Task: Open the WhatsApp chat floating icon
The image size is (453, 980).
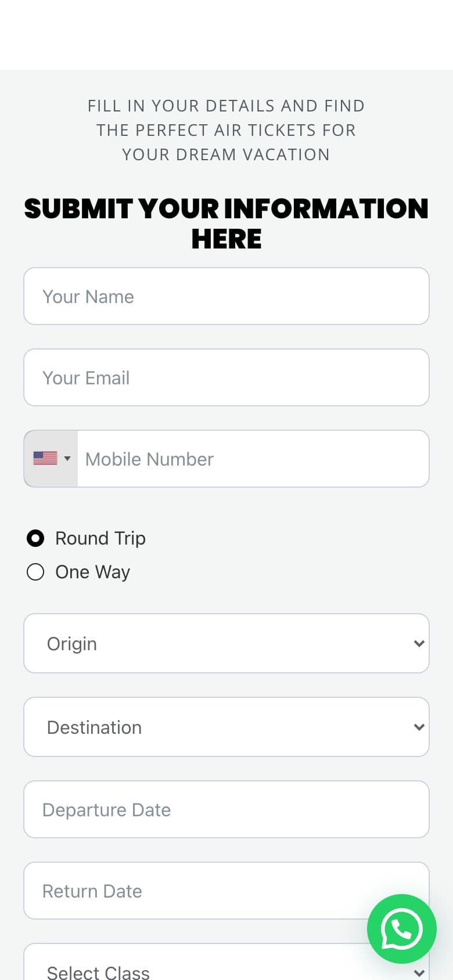Action: 401,929
